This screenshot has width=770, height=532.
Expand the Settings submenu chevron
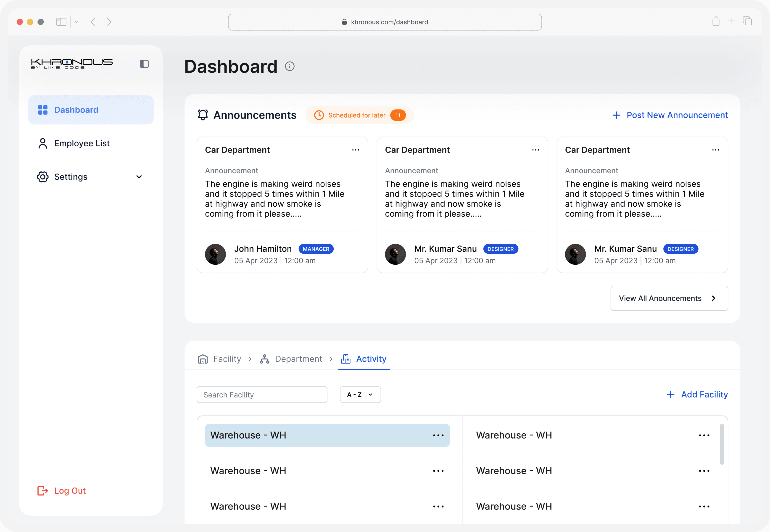click(139, 177)
